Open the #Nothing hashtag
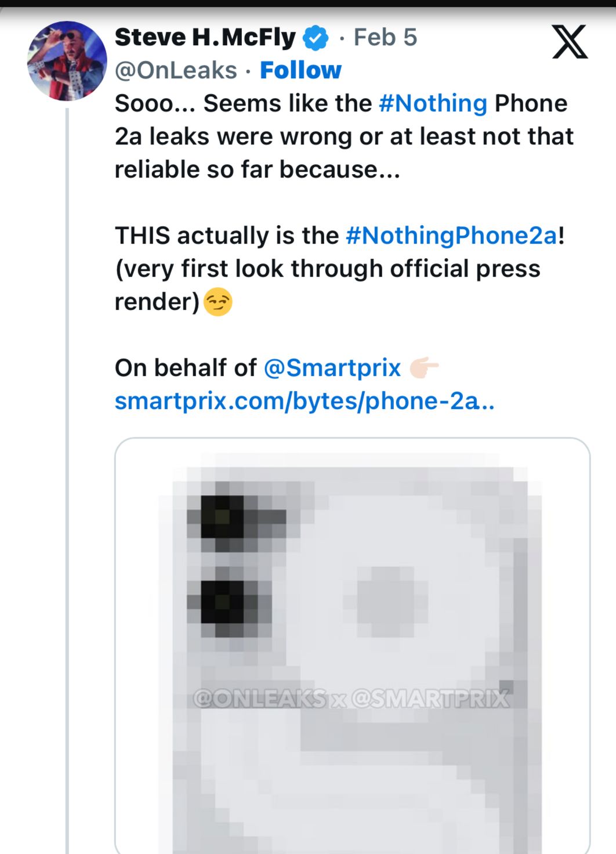The width and height of the screenshot is (616, 854). pyautogui.click(x=433, y=103)
